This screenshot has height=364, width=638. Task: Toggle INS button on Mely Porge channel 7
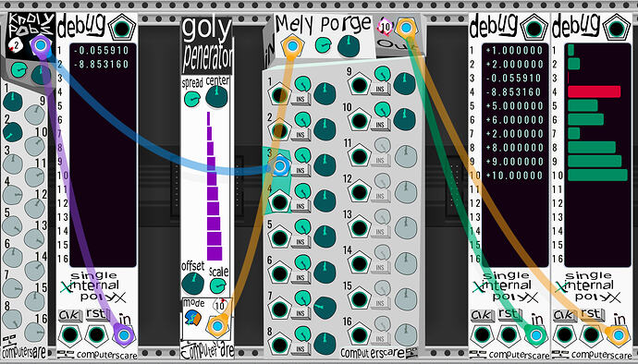tap(301, 313)
